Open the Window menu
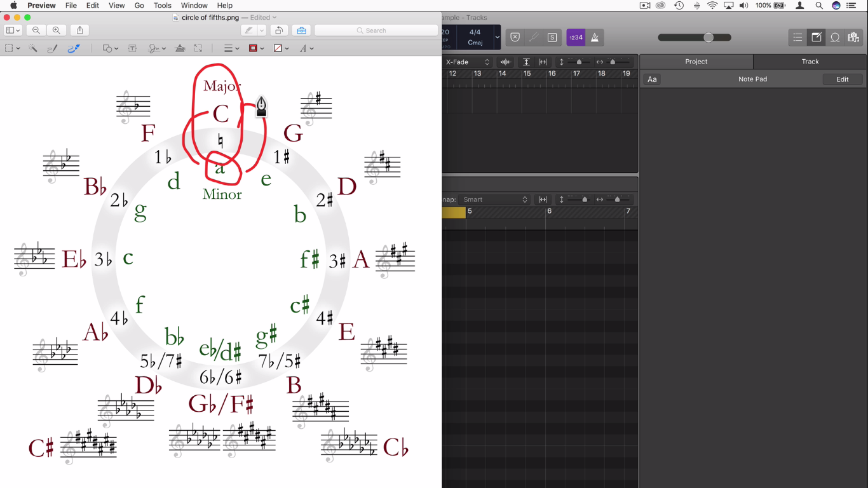This screenshot has height=488, width=868. pyautogui.click(x=194, y=5)
